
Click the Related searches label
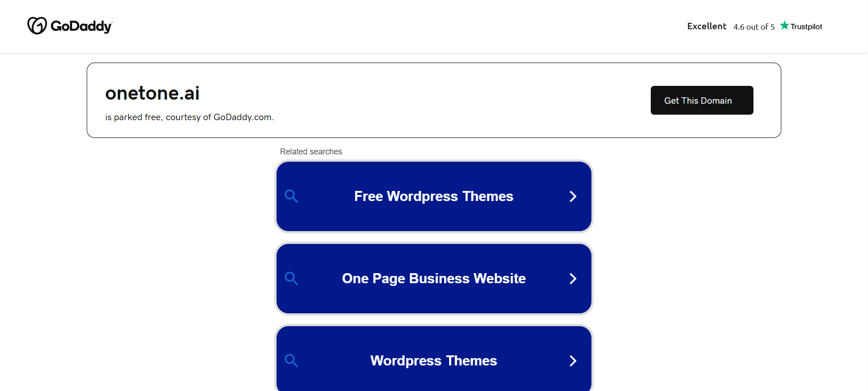click(x=311, y=152)
